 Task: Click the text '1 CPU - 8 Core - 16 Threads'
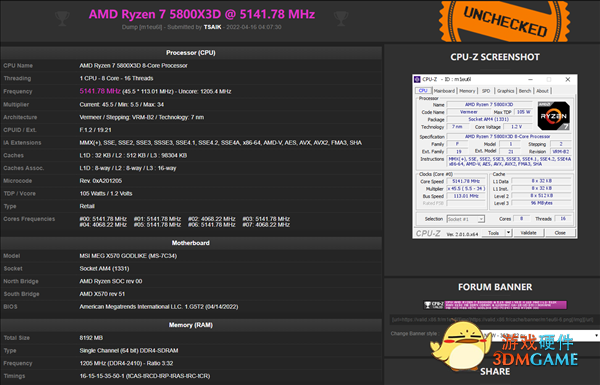(x=116, y=78)
